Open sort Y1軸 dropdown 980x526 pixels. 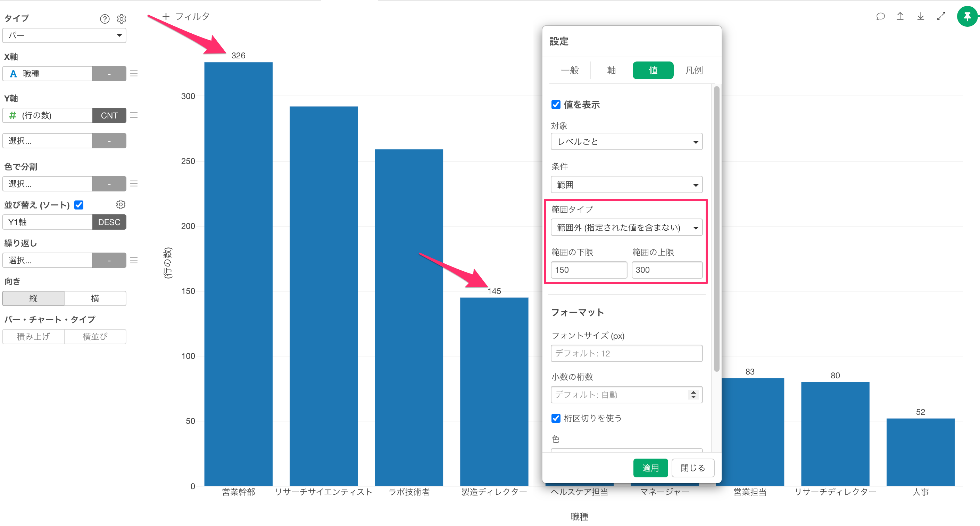48,222
